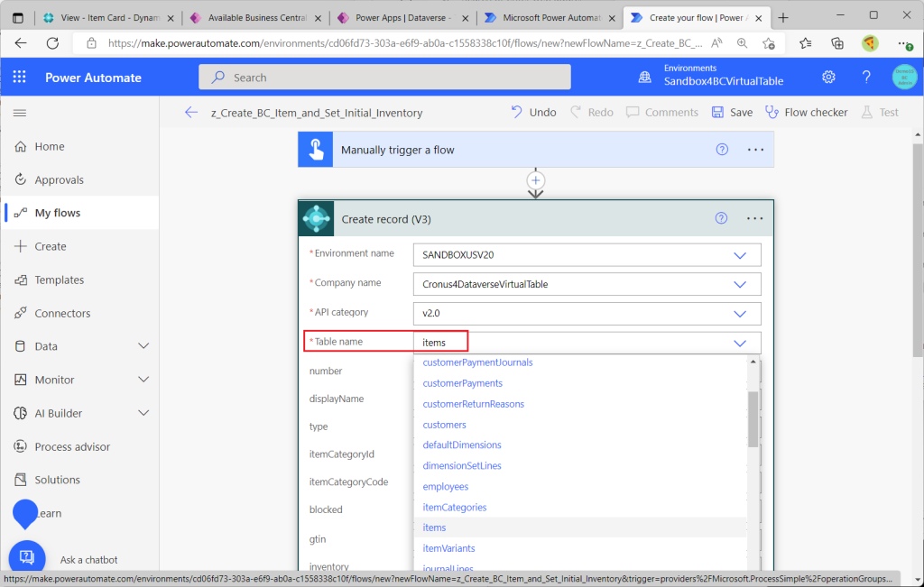Open the app launcher waffle icon
Image resolution: width=924 pixels, height=587 pixels.
pyautogui.click(x=20, y=78)
